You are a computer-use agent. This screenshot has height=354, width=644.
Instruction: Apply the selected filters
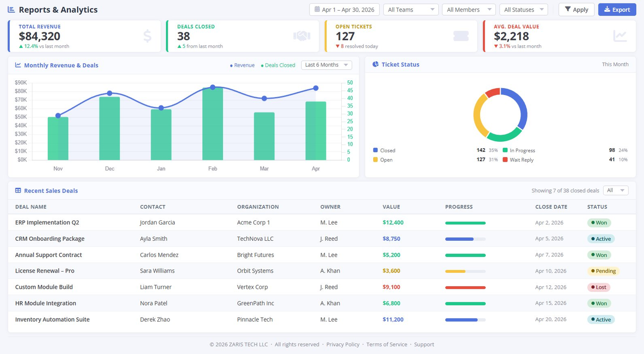(576, 10)
